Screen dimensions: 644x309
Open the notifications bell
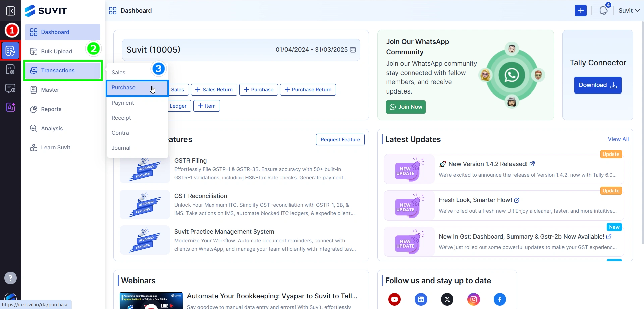[604, 11]
